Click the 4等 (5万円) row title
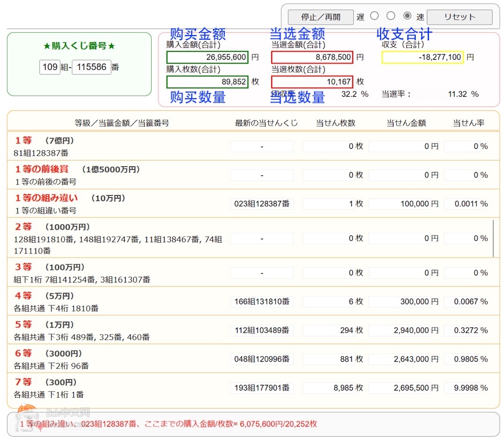 pos(44,296)
